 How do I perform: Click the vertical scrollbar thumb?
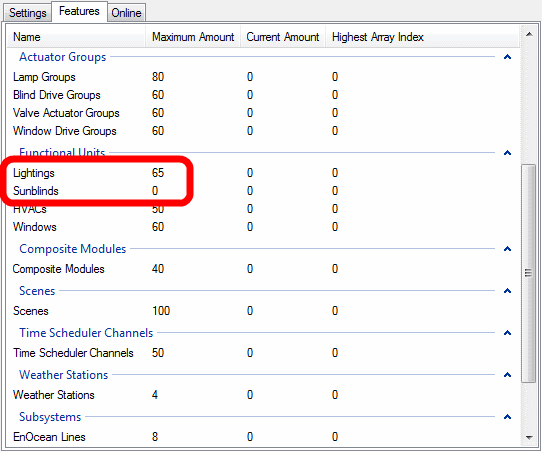pos(529,273)
